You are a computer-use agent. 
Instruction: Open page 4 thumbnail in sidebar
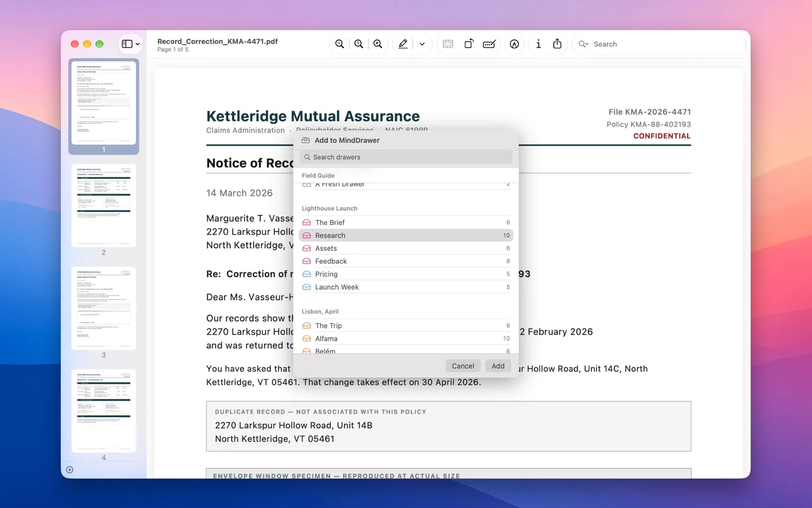(104, 411)
